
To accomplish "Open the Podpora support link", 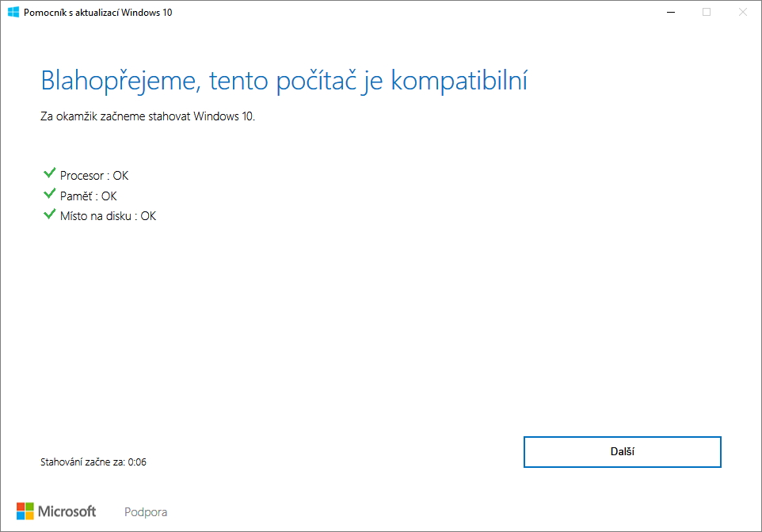I will click(146, 512).
